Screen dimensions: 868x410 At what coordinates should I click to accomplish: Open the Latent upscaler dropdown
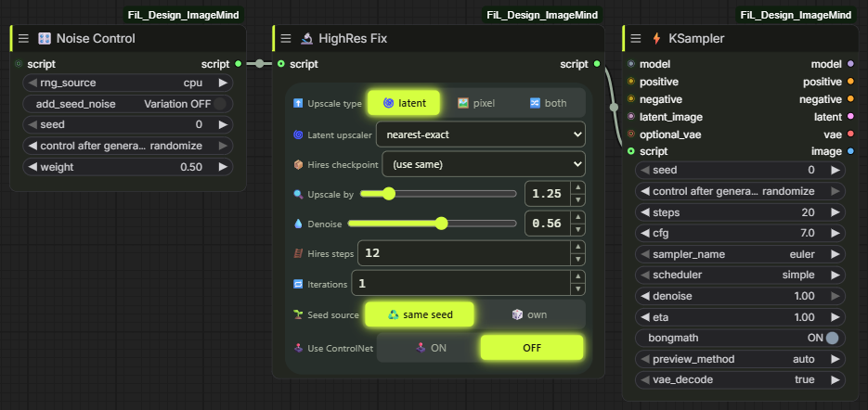tap(481, 135)
